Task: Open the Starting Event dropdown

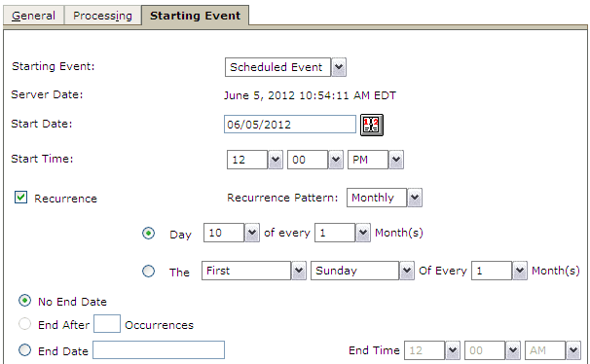Action: point(285,67)
